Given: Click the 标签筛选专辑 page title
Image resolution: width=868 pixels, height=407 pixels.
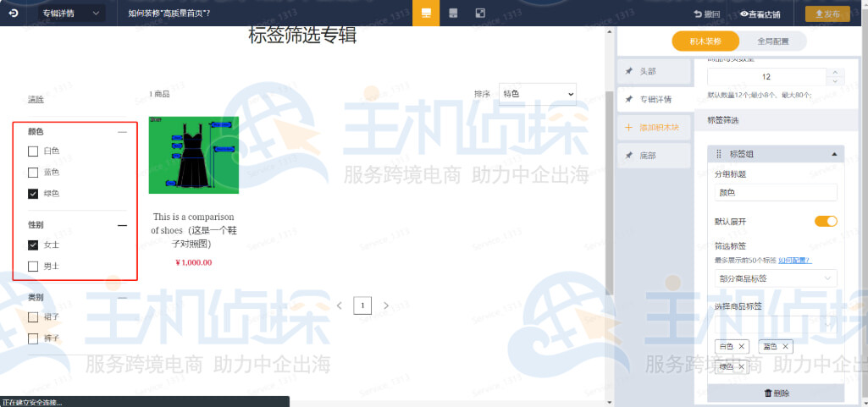Looking at the screenshot, I should coord(302,36).
